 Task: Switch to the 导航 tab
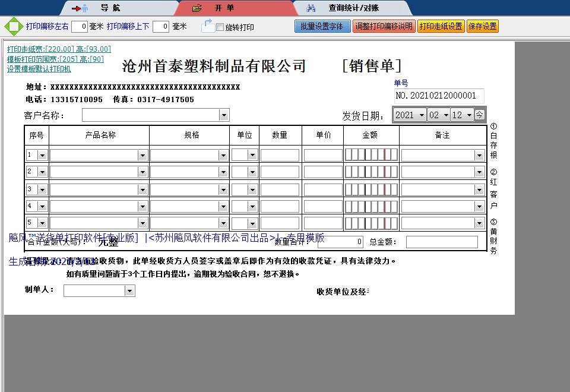pyautogui.click(x=110, y=8)
